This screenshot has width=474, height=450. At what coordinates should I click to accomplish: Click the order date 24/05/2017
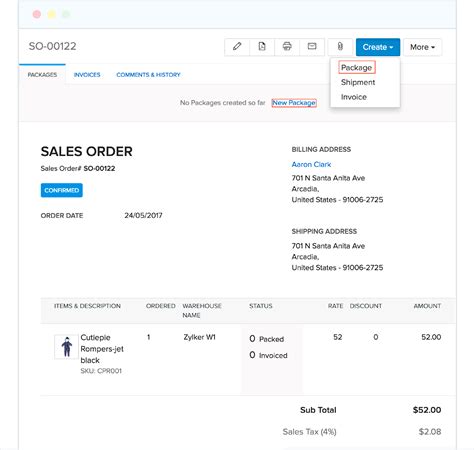tap(143, 215)
